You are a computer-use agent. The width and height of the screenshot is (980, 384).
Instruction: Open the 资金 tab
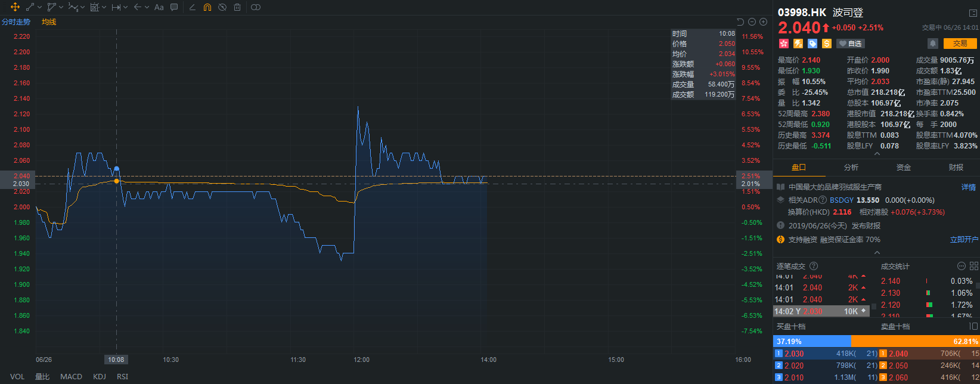(x=904, y=168)
